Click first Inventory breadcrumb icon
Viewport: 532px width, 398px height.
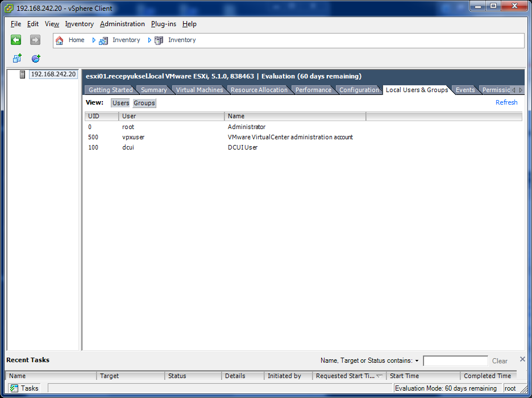coord(103,40)
